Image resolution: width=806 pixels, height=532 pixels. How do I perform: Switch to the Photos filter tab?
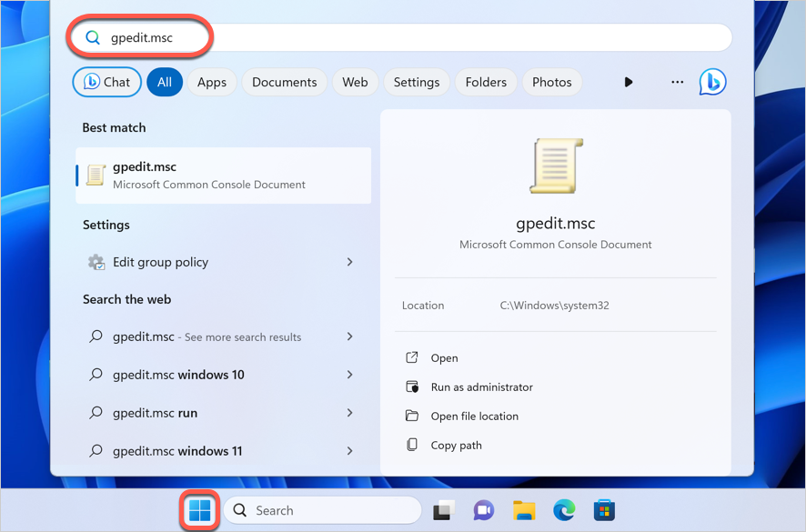[x=551, y=82]
